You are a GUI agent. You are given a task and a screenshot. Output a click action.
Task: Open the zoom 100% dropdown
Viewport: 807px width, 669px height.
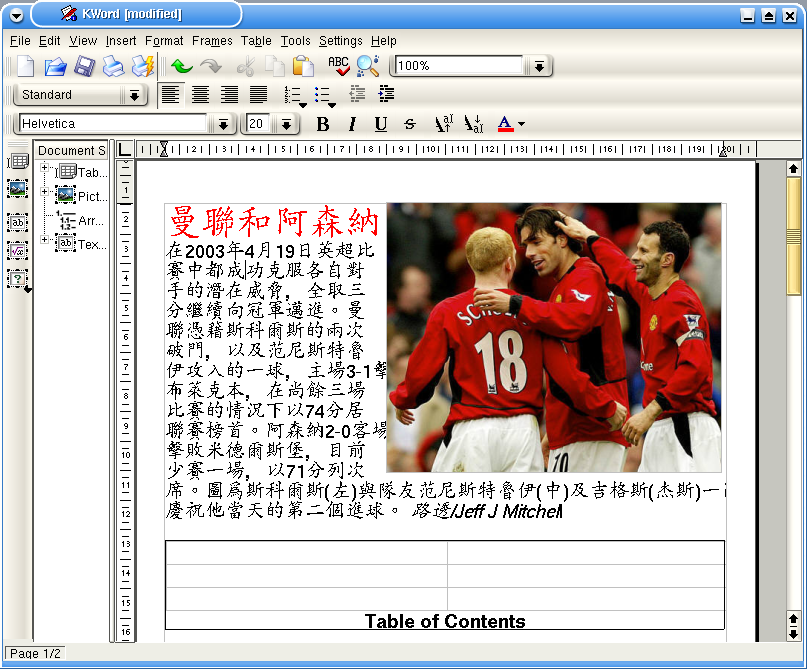(539, 66)
